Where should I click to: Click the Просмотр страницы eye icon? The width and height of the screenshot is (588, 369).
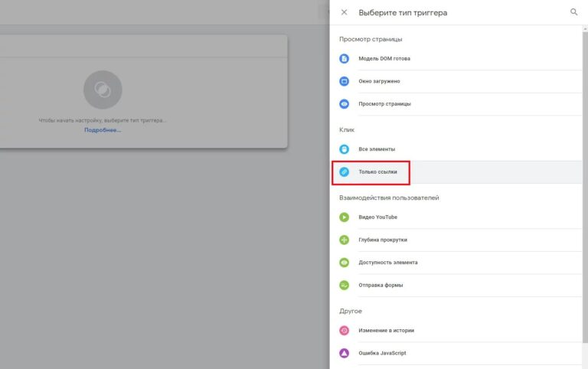coord(345,103)
